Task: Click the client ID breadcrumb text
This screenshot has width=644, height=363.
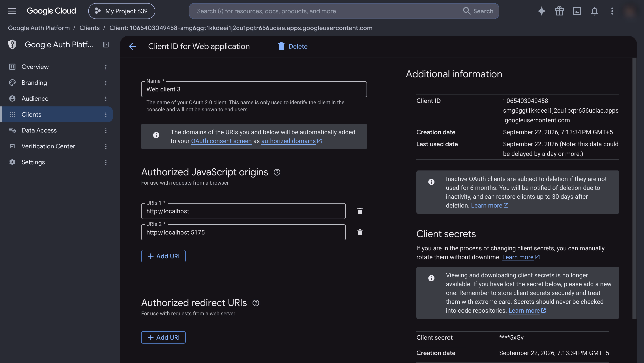Action: coord(241,28)
